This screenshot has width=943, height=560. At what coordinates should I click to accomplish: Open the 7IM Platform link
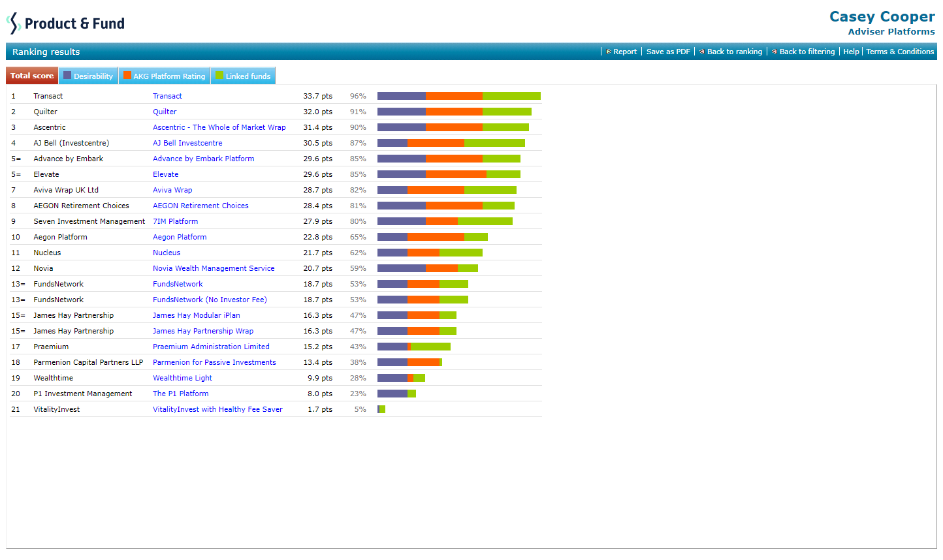[x=176, y=221]
